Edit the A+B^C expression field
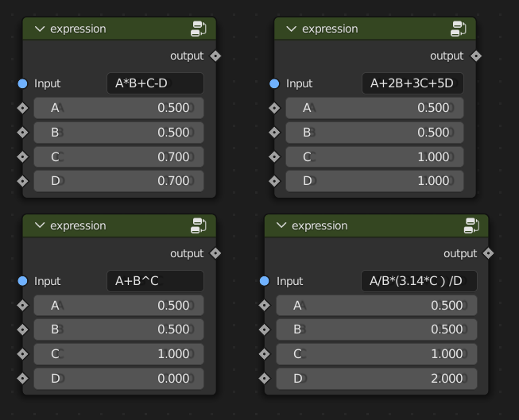519x420 pixels. pos(155,281)
